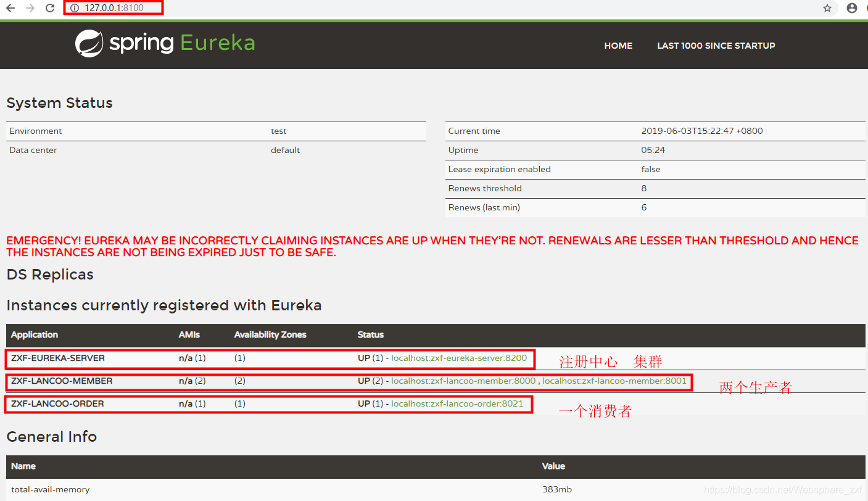This screenshot has height=501, width=868.
Task: Click the Spring Eureka logo
Action: point(165,44)
